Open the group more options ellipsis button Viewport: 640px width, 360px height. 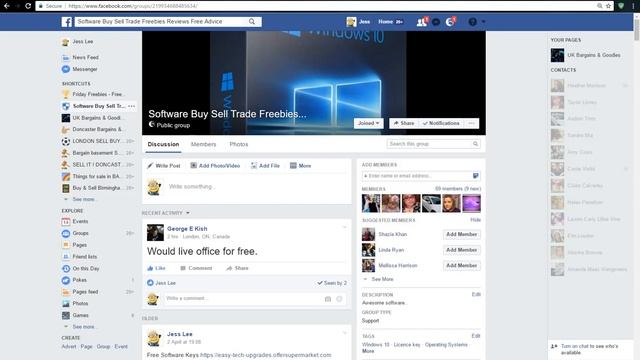click(x=471, y=123)
